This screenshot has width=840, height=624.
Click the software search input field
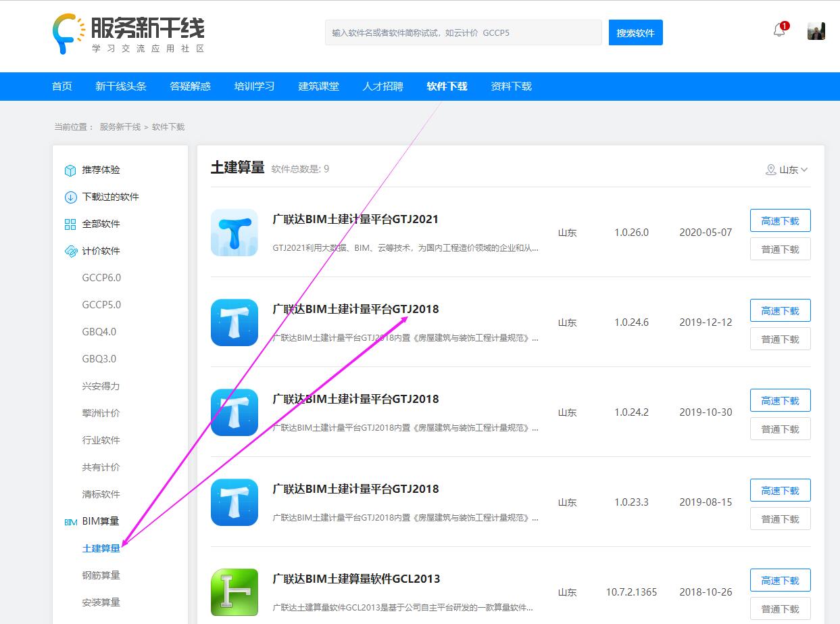point(464,32)
